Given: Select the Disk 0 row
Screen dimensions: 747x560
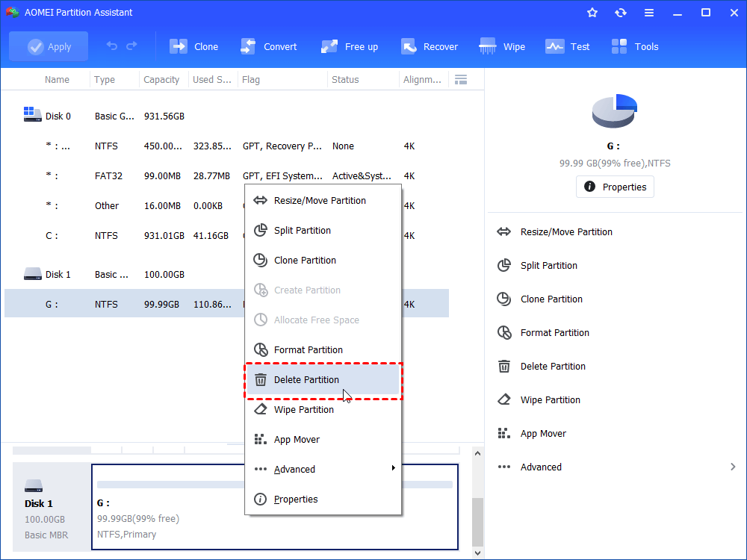Looking at the screenshot, I should (x=227, y=116).
